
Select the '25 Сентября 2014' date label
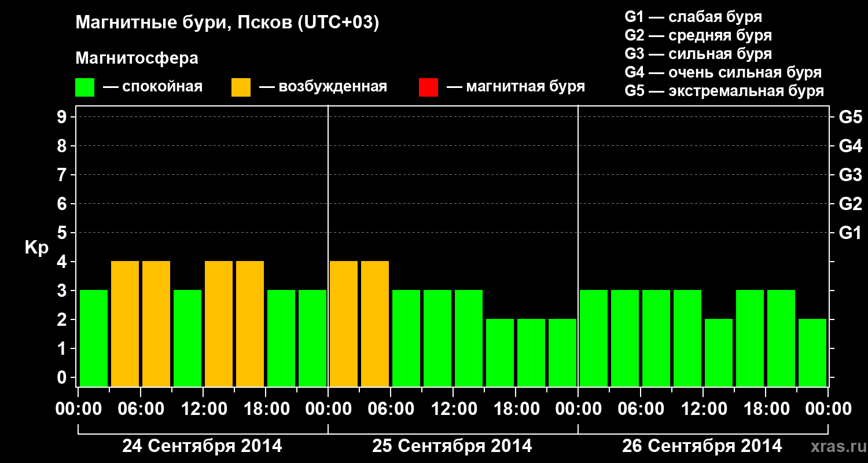(452, 446)
